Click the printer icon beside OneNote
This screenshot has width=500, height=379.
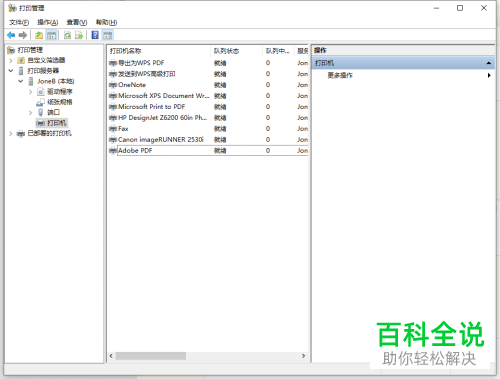[x=113, y=85]
